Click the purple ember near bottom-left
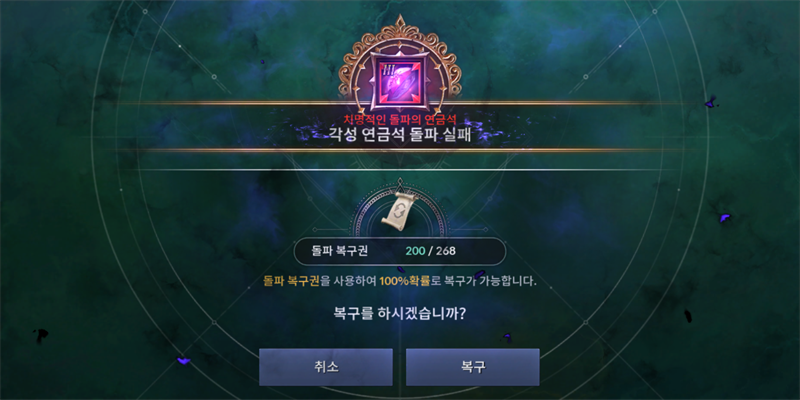 [183, 360]
